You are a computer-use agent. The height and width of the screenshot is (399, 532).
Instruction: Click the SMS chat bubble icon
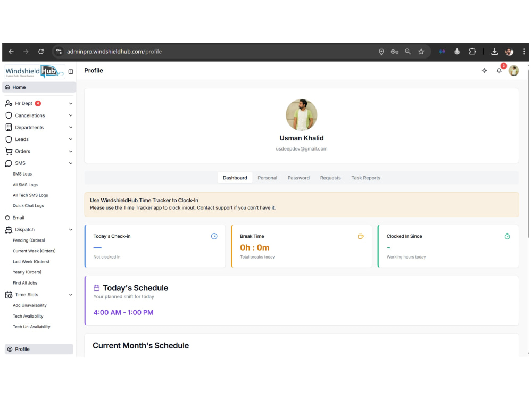[x=9, y=163]
